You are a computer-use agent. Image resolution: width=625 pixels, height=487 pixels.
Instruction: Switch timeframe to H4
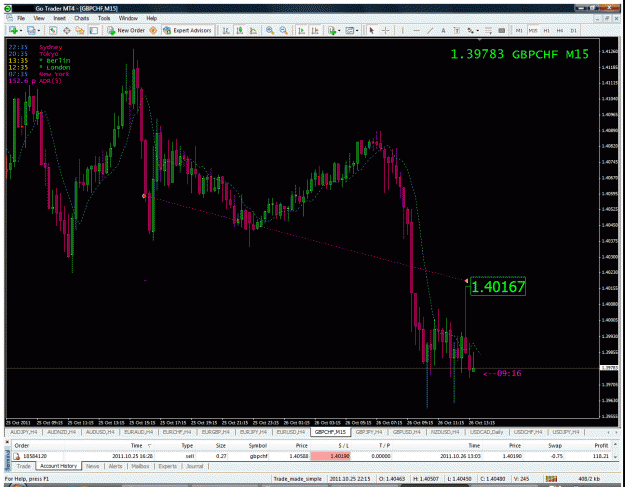(x=560, y=30)
